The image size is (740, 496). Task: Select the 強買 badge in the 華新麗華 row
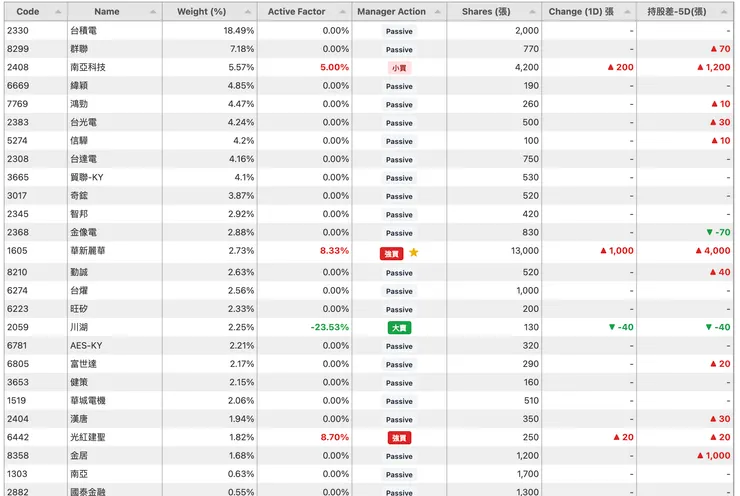(x=392, y=253)
